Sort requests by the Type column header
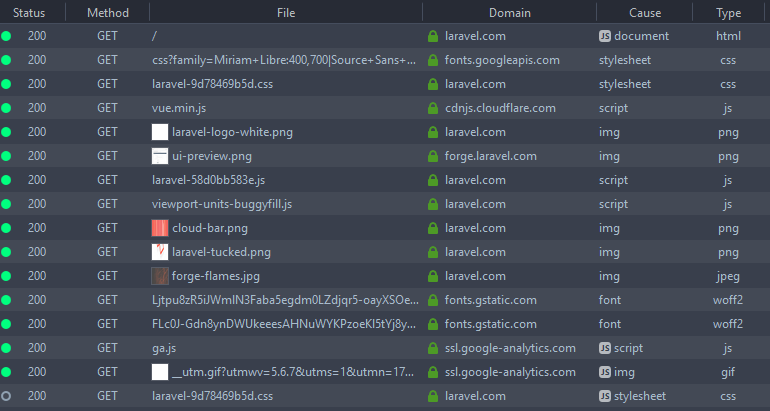This screenshot has width=770, height=411. pyautogui.click(x=729, y=13)
